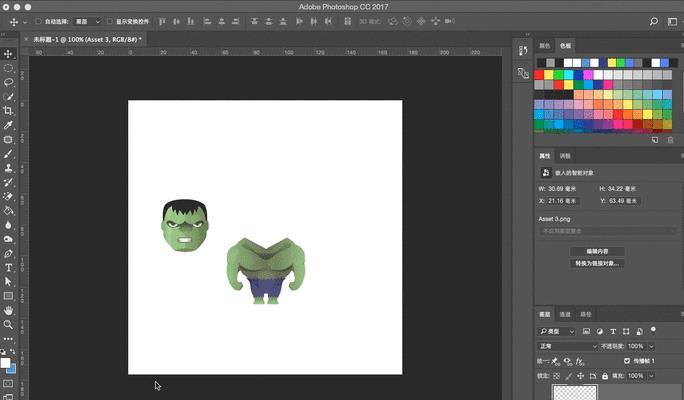
Task: Toggle layer filtering on/off switch
Action: (653, 330)
